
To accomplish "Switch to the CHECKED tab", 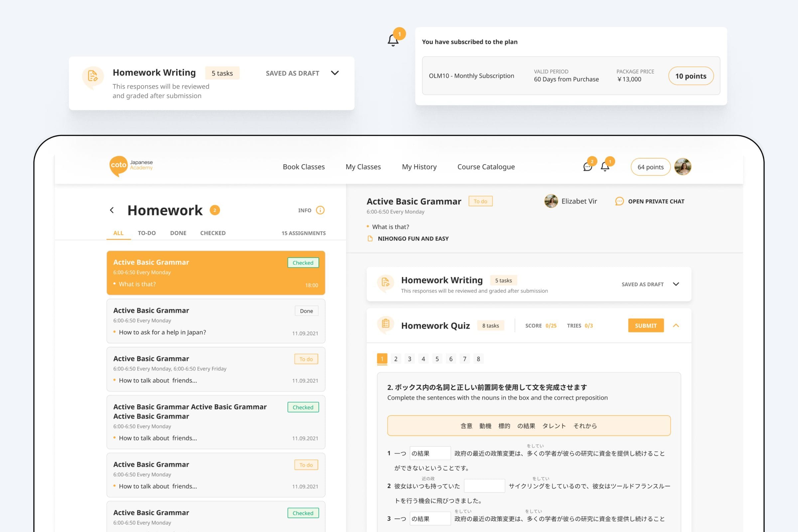I will [213, 233].
